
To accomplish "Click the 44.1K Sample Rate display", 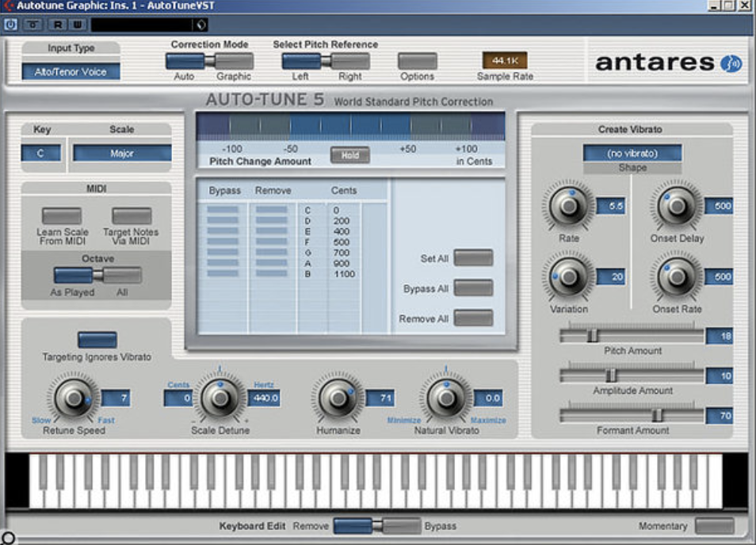I will click(505, 61).
